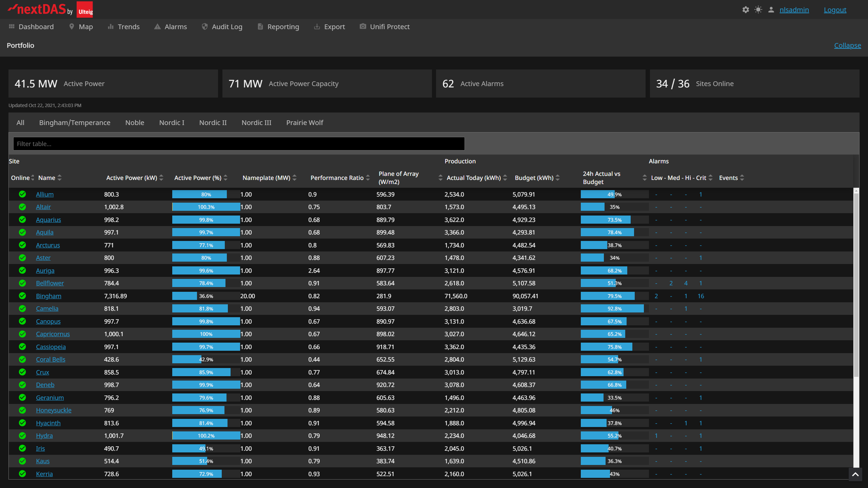The image size is (868, 488).
Task: Open the Kerria site link
Action: coord(44,474)
